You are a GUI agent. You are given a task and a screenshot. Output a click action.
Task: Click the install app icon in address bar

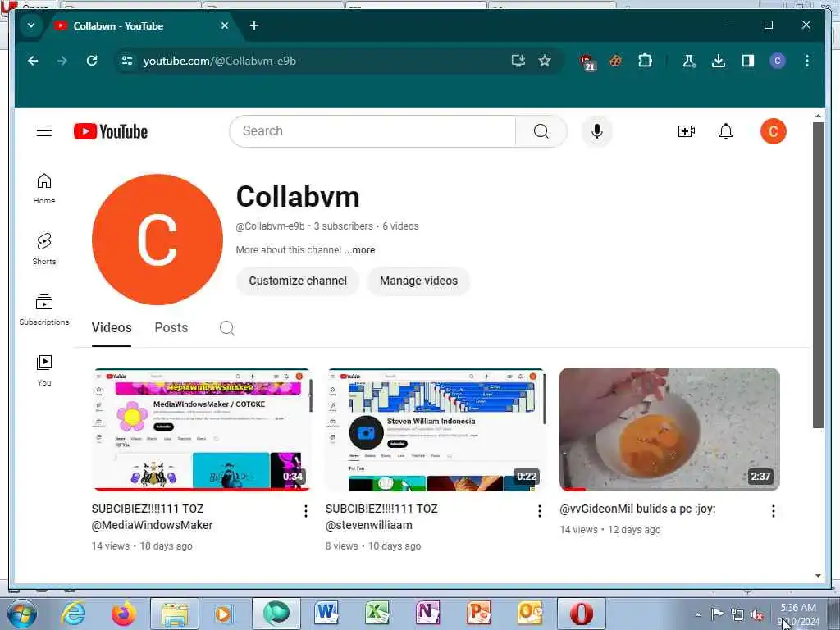(x=518, y=61)
